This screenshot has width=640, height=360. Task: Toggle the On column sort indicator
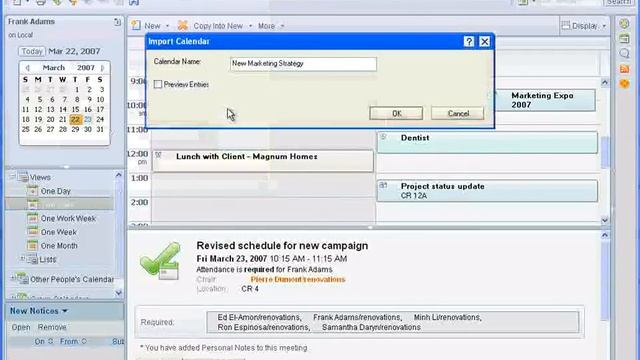pyautogui.click(x=51, y=341)
